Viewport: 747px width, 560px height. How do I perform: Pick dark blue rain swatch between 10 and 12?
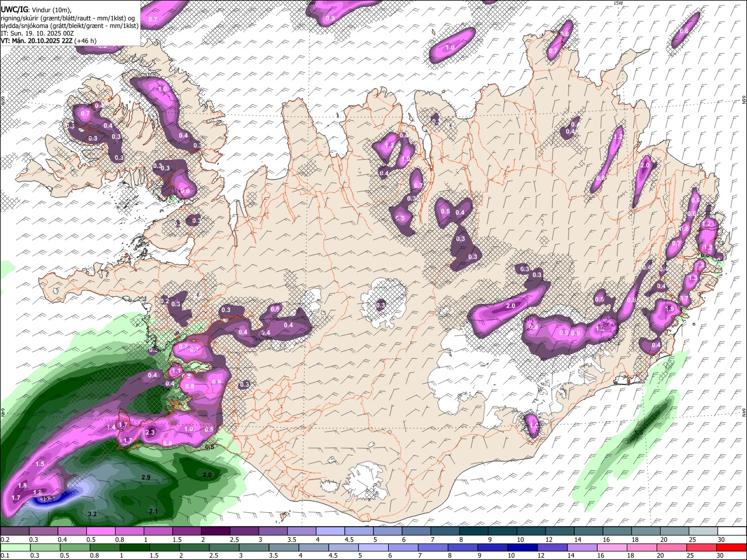point(522,547)
